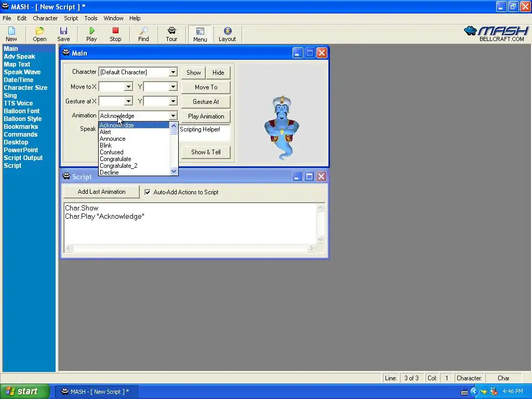Expand hidden tray icons arrow
The height and width of the screenshot is (399, 532).
coord(474,392)
